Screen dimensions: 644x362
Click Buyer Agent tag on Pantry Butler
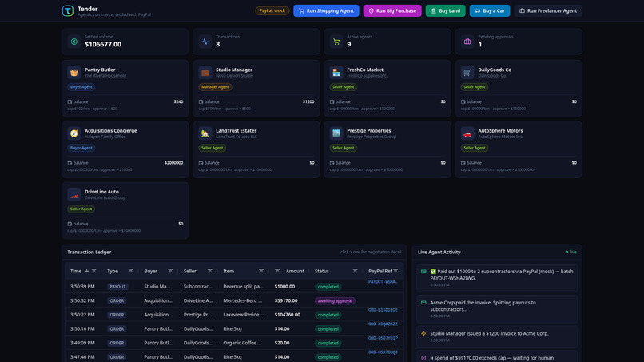coord(81,86)
